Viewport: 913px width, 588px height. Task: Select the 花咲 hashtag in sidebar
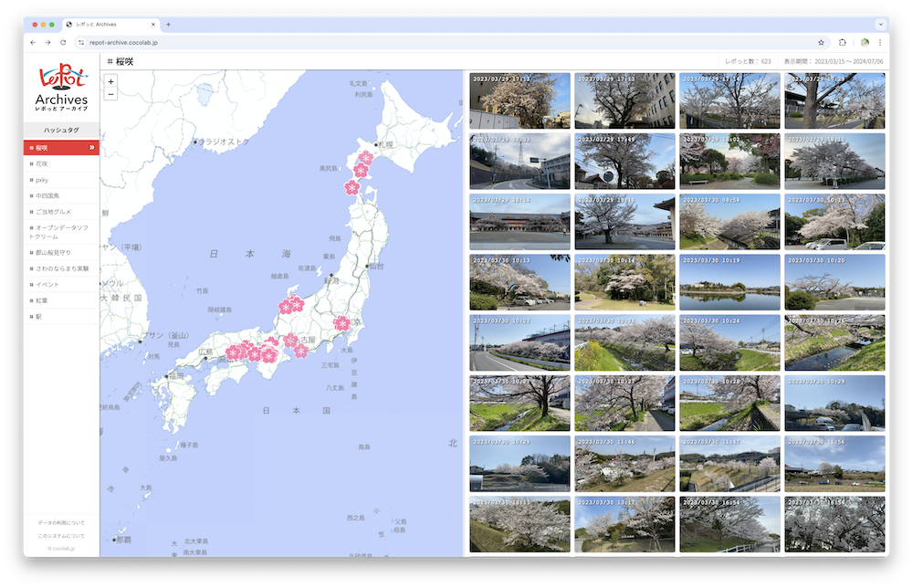pyautogui.click(x=42, y=163)
